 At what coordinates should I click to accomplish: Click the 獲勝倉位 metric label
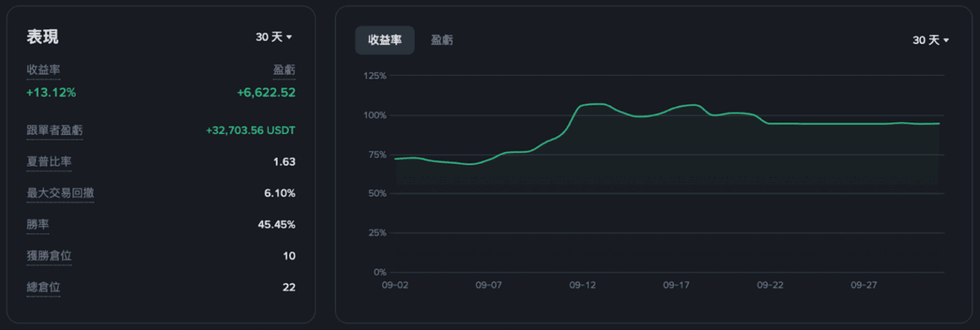(x=49, y=256)
